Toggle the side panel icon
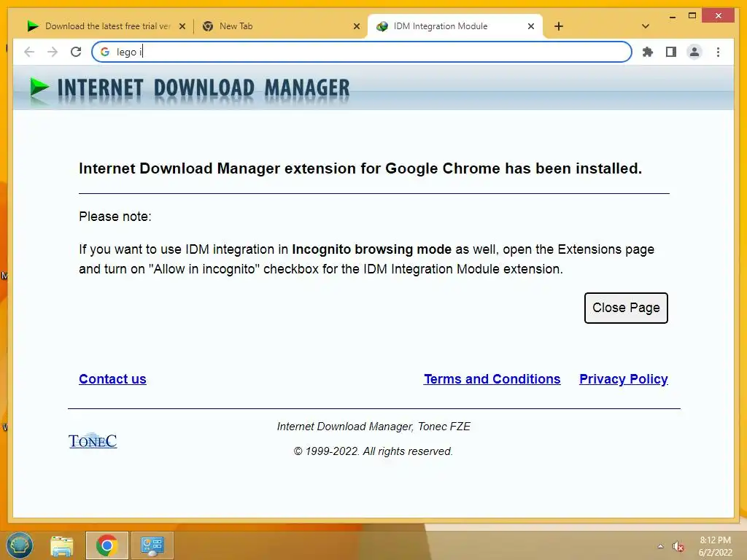This screenshot has height=560, width=747. (x=671, y=52)
